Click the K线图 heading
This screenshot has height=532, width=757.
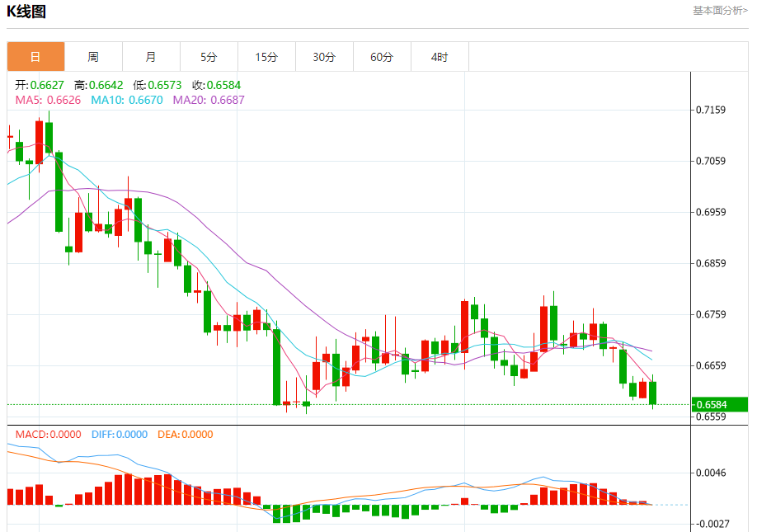[26, 11]
